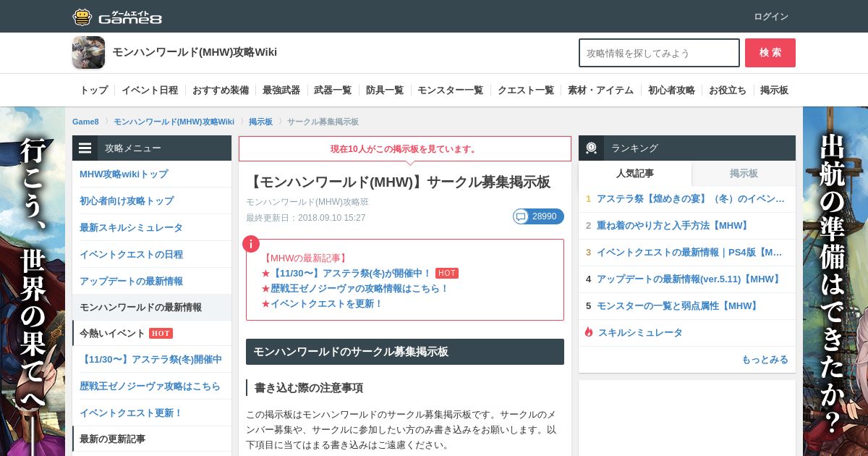This screenshot has width=868, height=456.
Task: Open イベントクエスト更新！ sidebar link
Action: point(152,413)
